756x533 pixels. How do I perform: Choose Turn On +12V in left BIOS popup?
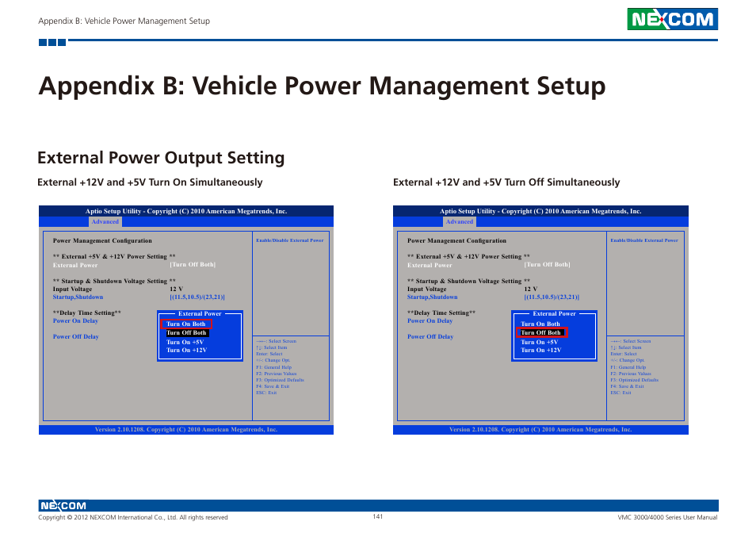click(186, 351)
